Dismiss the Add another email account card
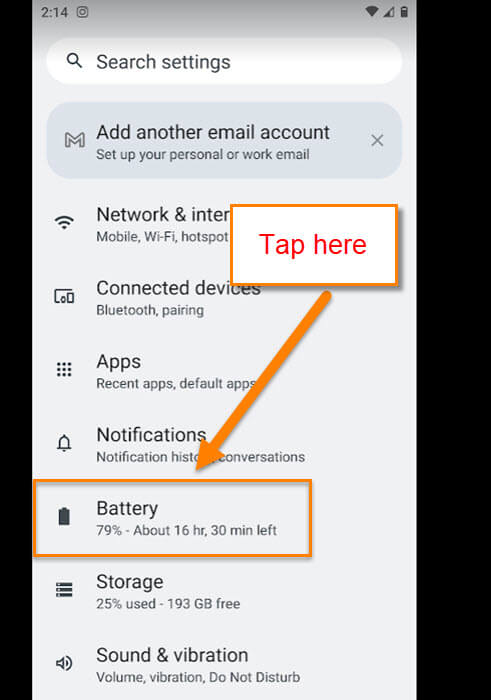The width and height of the screenshot is (491, 700). pos(377,141)
